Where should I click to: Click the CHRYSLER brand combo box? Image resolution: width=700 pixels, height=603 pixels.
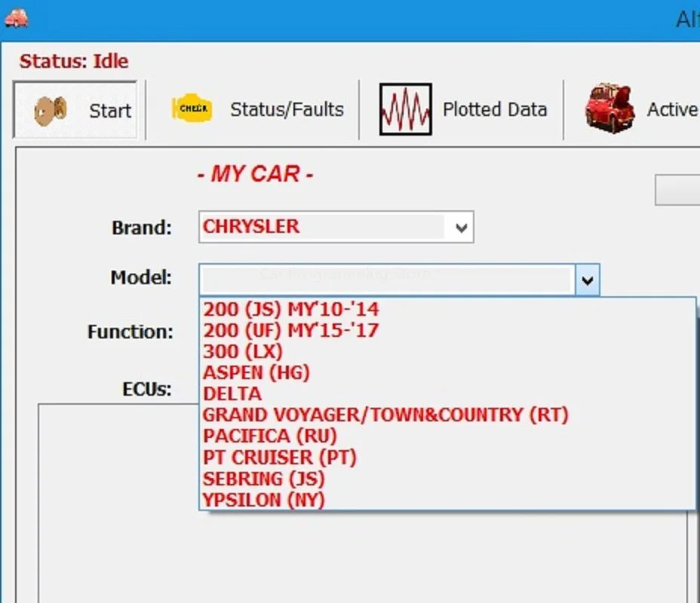point(324,227)
